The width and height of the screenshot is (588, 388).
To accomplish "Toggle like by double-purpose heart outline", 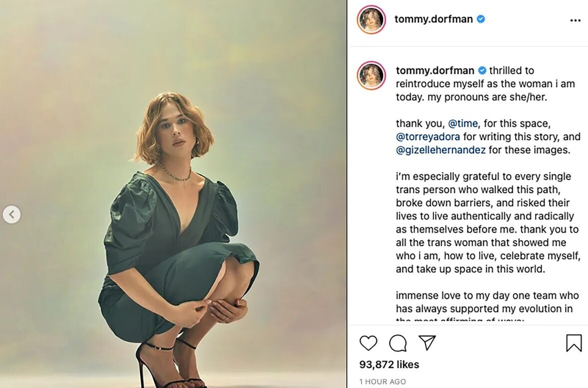I will [369, 344].
